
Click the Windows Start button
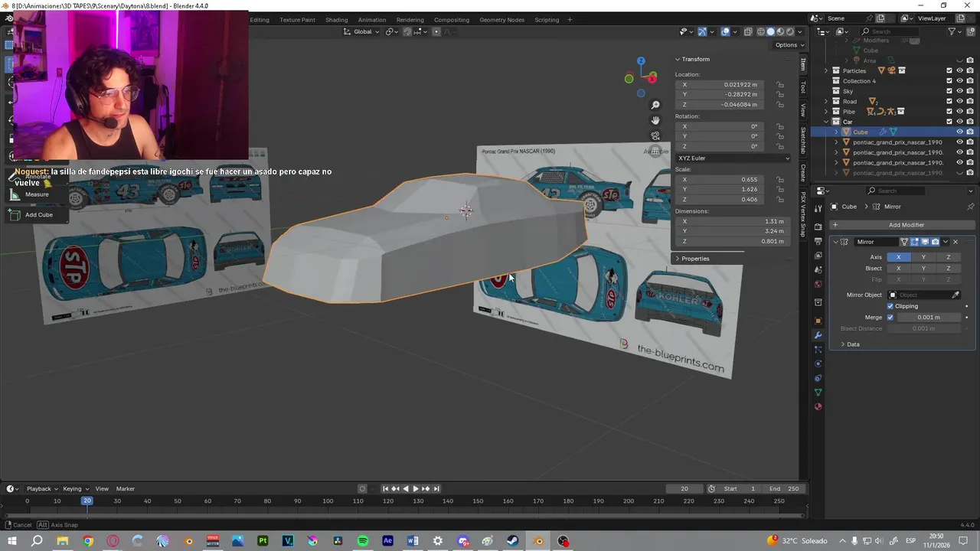tap(12, 541)
